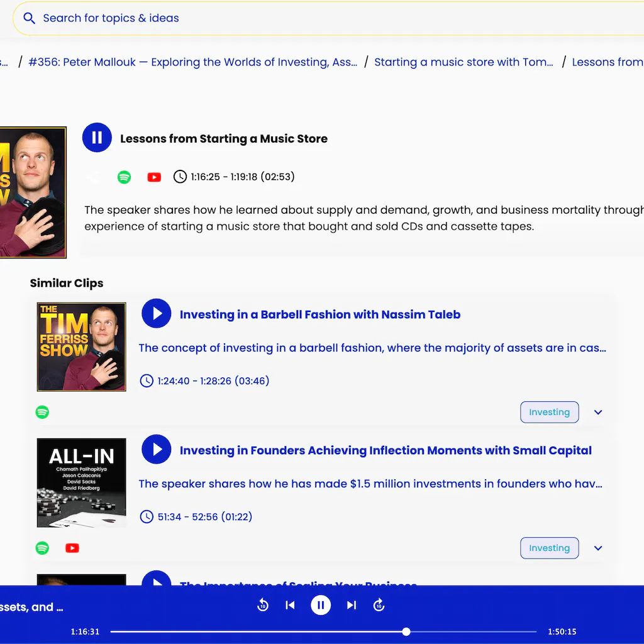Open Spotify for the Barbell Fashion clip
This screenshot has width=644, height=644.
pyautogui.click(x=42, y=413)
